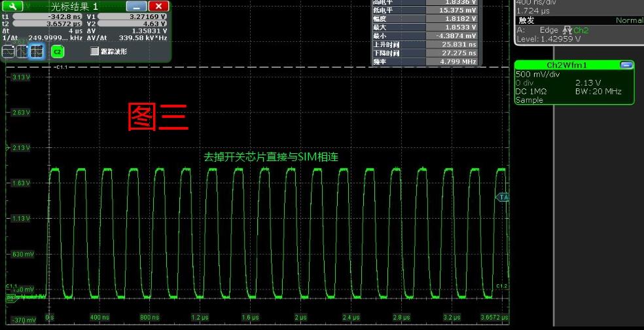Minimize the 光标结果 1 cursor panel
This screenshot has width=644, height=330.
pyautogui.click(x=136, y=6)
